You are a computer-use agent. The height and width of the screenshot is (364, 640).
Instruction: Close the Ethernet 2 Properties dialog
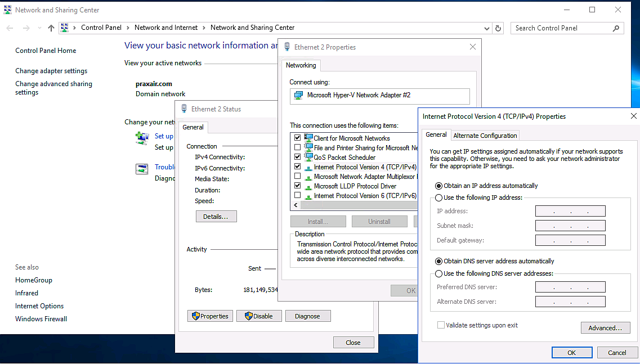pos(473,47)
